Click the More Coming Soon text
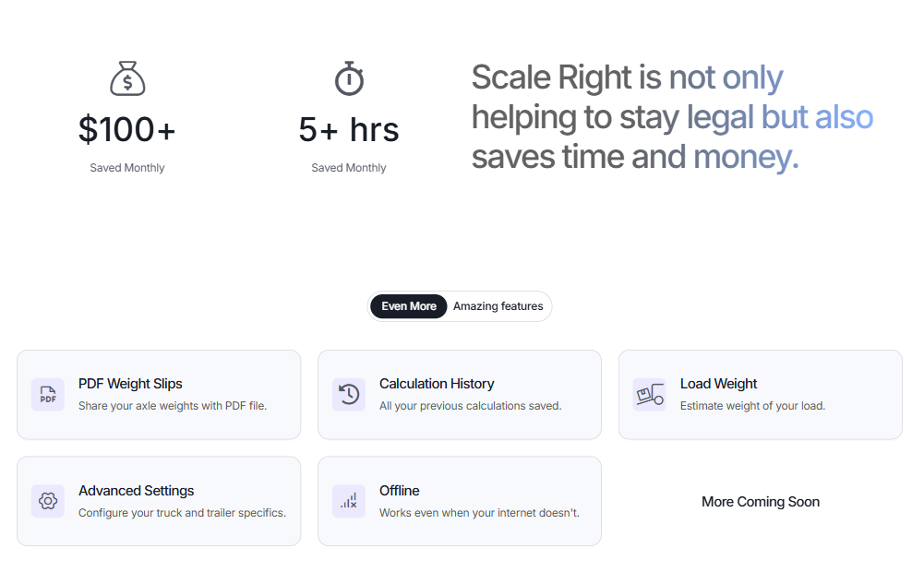This screenshot has height=572, width=924. click(x=760, y=501)
